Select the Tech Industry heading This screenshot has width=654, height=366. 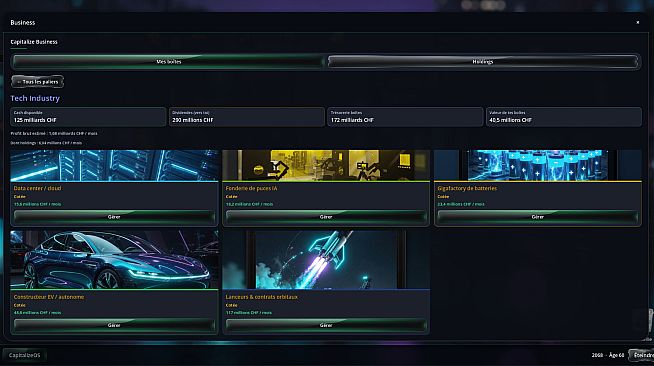coord(35,98)
